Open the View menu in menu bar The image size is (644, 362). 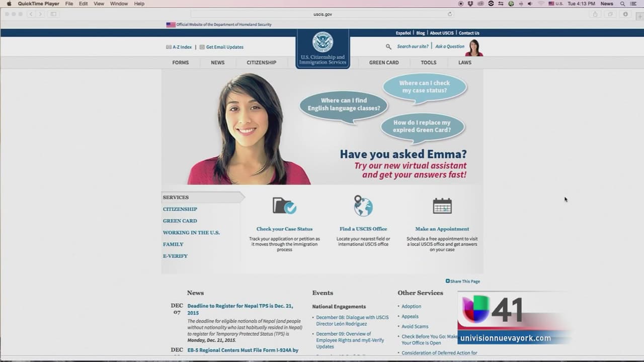(99, 4)
